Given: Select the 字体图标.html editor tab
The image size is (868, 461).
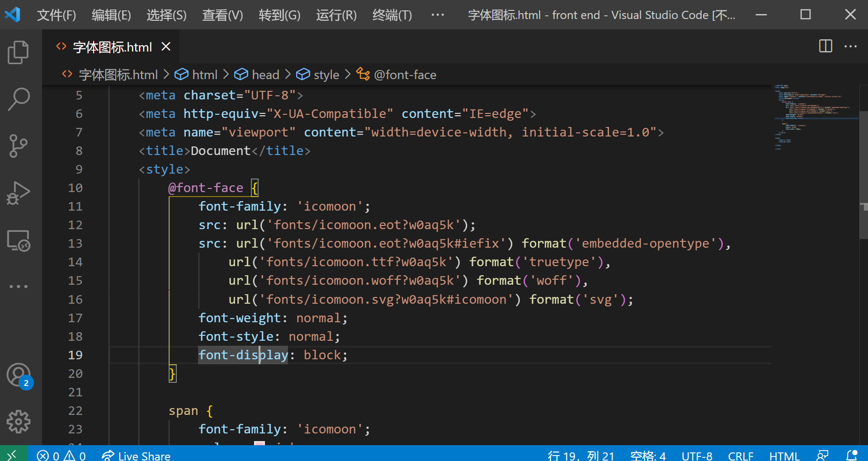Looking at the screenshot, I should (x=113, y=47).
